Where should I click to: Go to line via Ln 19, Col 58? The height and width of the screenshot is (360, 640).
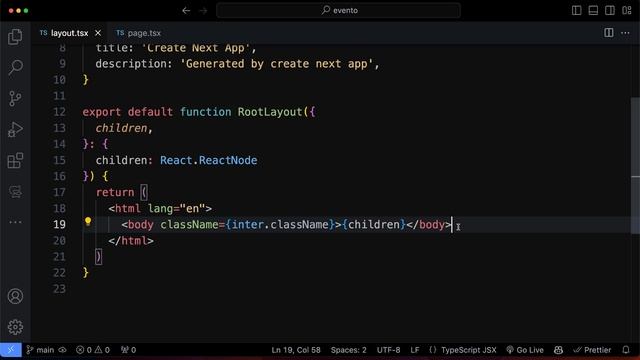(x=296, y=350)
